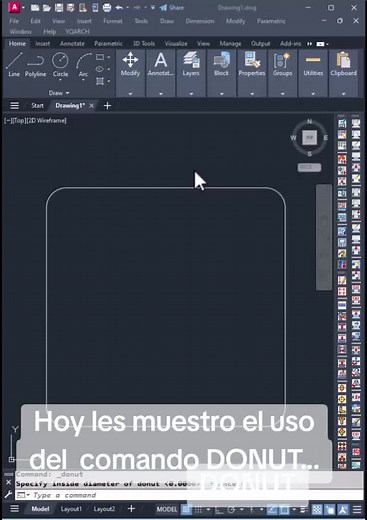
Task: Click the Undo arrow icon
Action: [119, 7]
